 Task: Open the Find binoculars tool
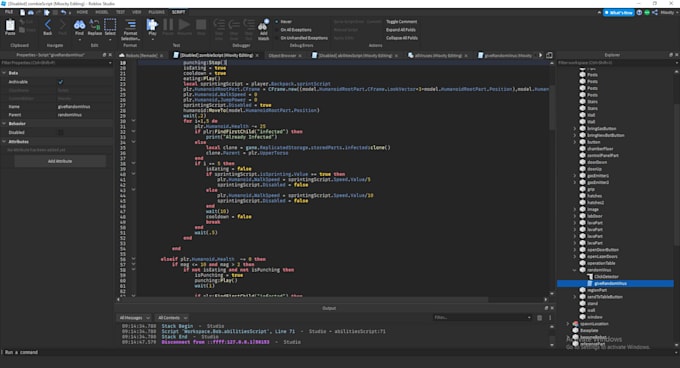click(79, 25)
